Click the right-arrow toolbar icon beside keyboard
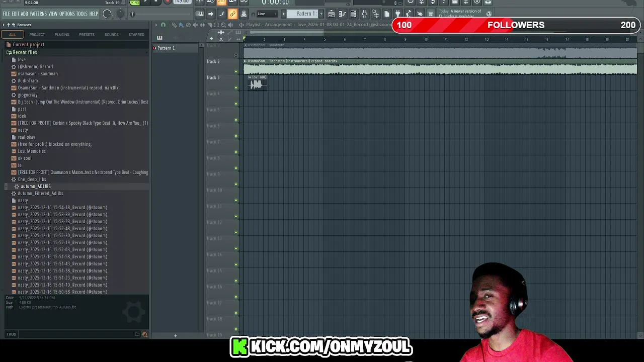This screenshot has height=362, width=644. [211, 14]
